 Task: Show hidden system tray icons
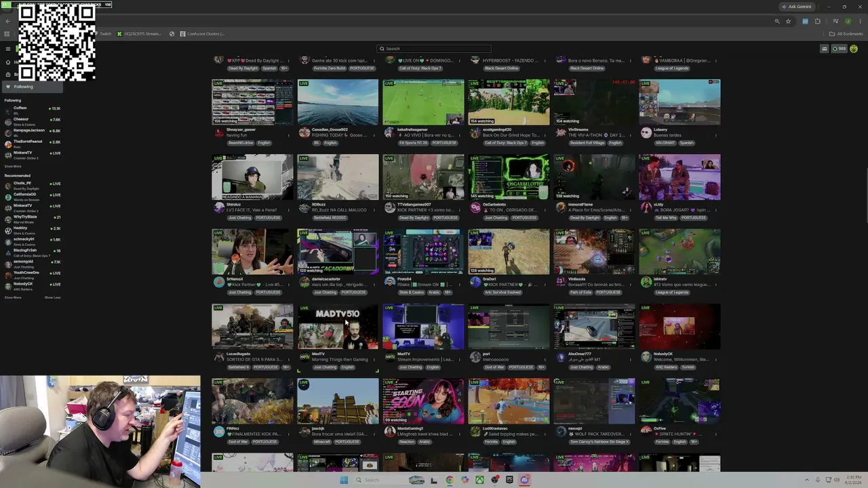coord(808,480)
